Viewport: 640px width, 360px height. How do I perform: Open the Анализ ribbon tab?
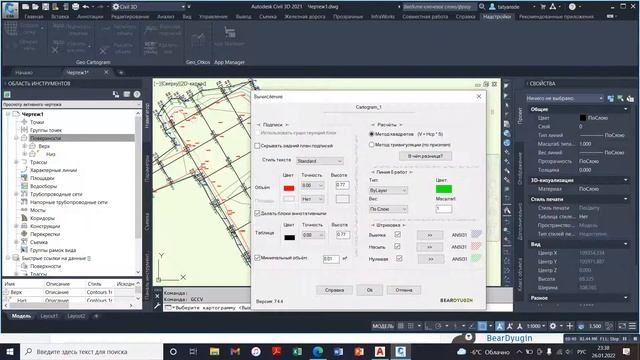[x=166, y=17]
